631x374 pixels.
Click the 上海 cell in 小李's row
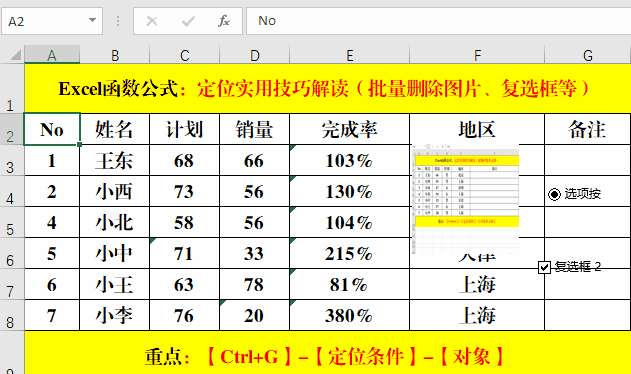pyautogui.click(x=477, y=315)
